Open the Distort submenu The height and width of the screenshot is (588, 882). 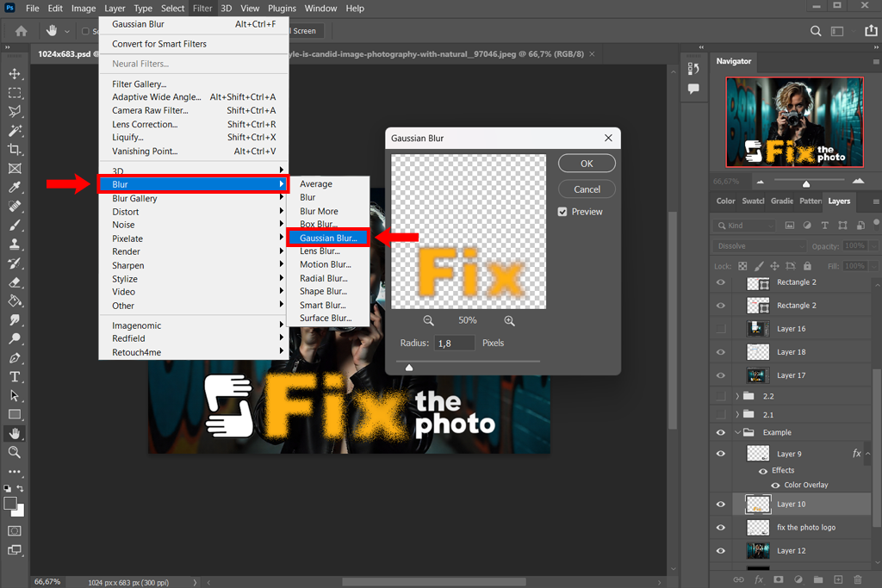pos(194,212)
